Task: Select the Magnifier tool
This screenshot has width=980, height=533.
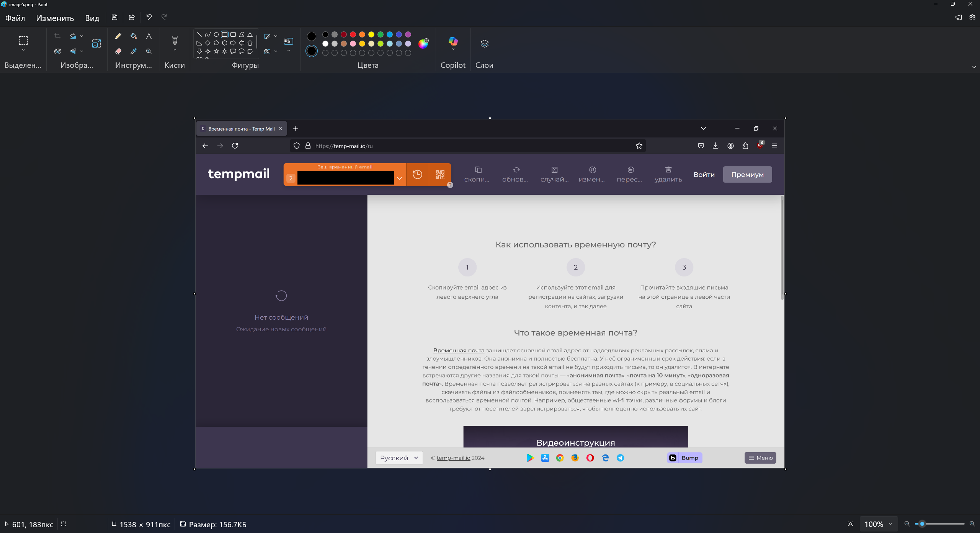Action: coord(149,51)
